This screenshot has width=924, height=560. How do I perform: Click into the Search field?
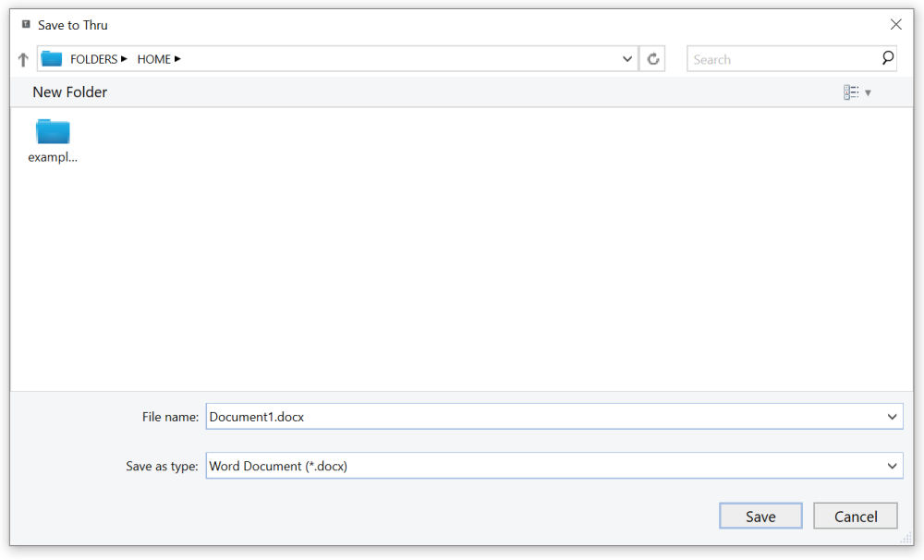tap(784, 59)
